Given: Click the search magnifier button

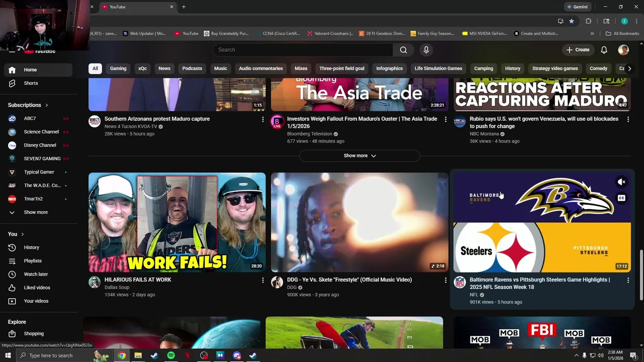Looking at the screenshot, I should pos(404,50).
